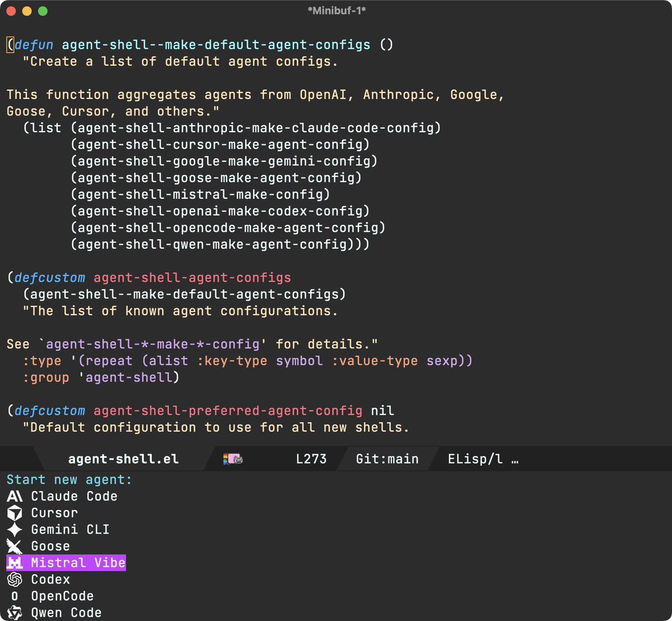
Task: Click agent-shell-google-make-gemini-config call
Action: click(224, 161)
